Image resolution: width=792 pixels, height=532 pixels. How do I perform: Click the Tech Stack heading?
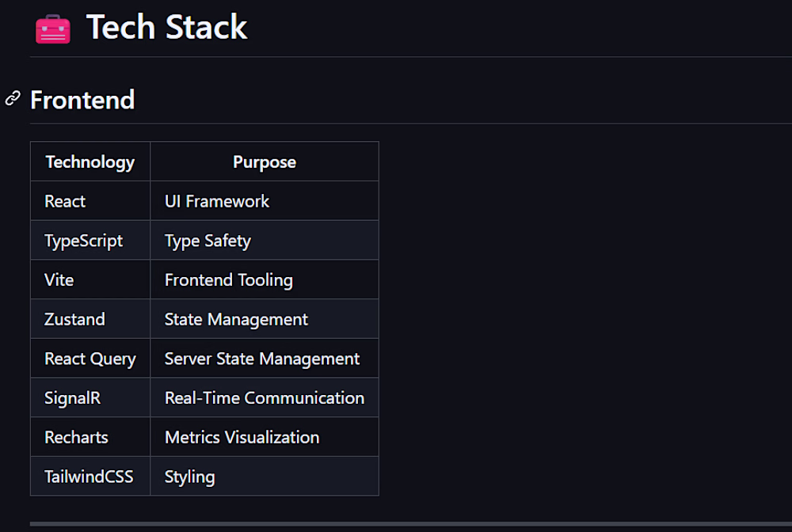coord(166,27)
